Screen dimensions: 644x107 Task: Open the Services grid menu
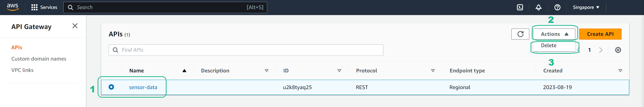pyautogui.click(x=44, y=7)
